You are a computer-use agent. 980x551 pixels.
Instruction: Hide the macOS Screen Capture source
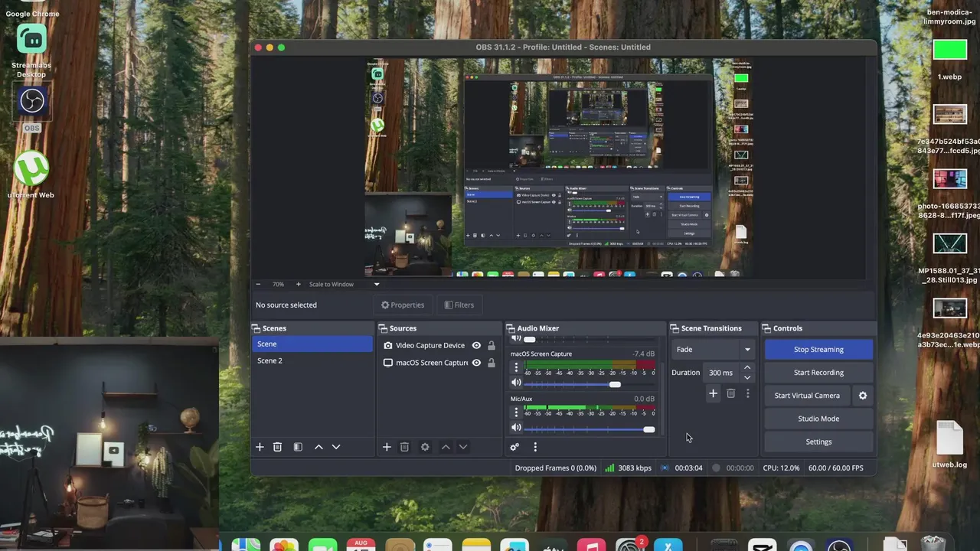pyautogui.click(x=476, y=363)
